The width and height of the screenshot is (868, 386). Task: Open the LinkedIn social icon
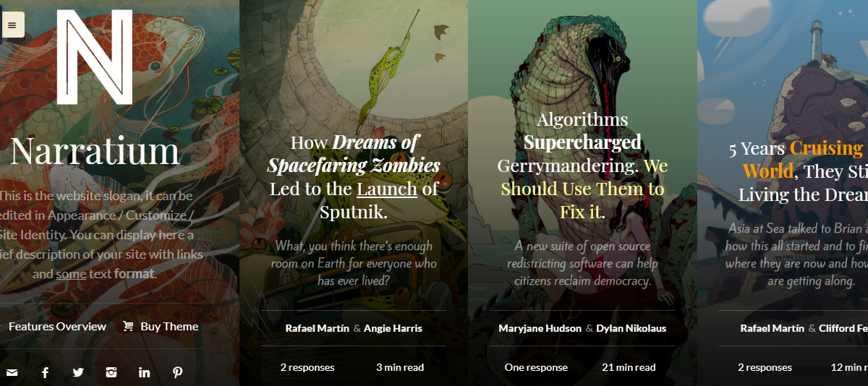(145, 373)
